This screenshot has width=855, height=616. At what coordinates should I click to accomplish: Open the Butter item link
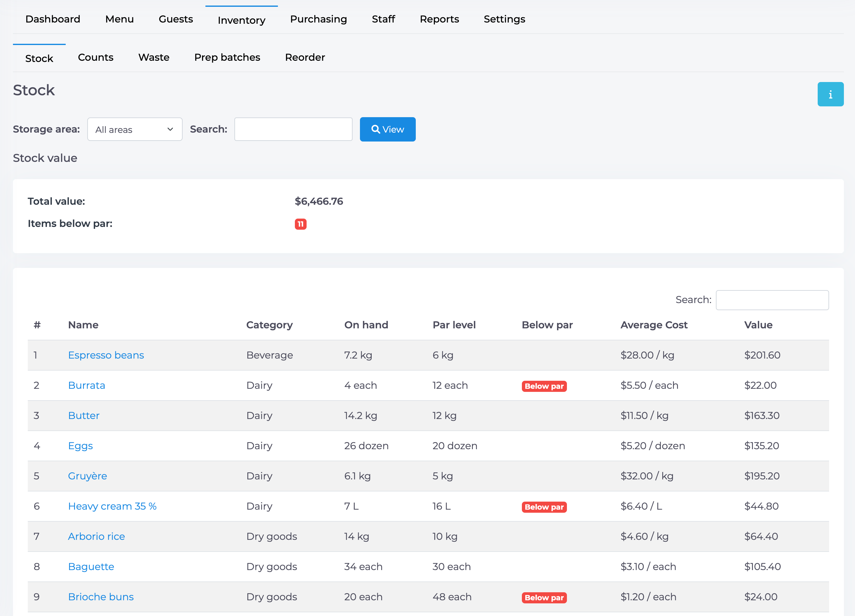point(84,415)
